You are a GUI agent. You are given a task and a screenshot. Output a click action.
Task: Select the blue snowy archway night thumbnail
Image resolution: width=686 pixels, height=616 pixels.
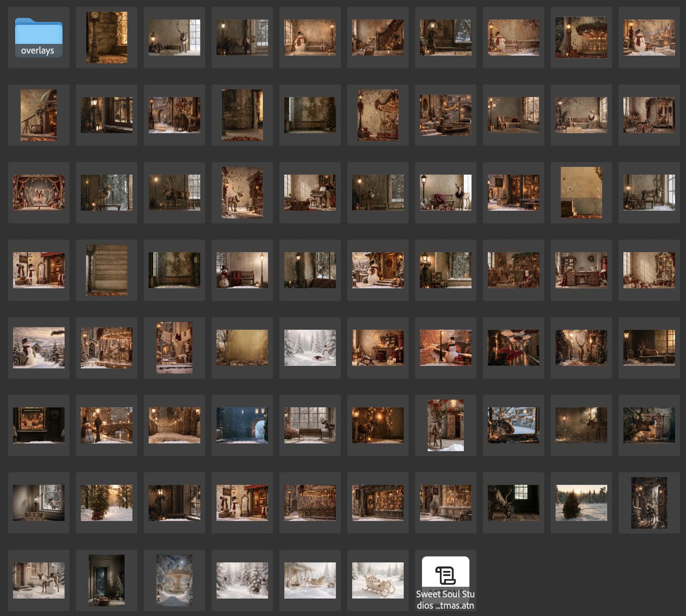242,425
